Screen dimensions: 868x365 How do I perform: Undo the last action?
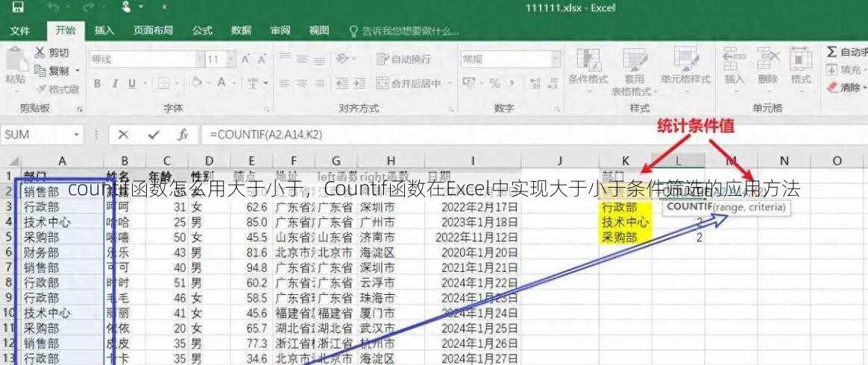pyautogui.click(x=54, y=7)
